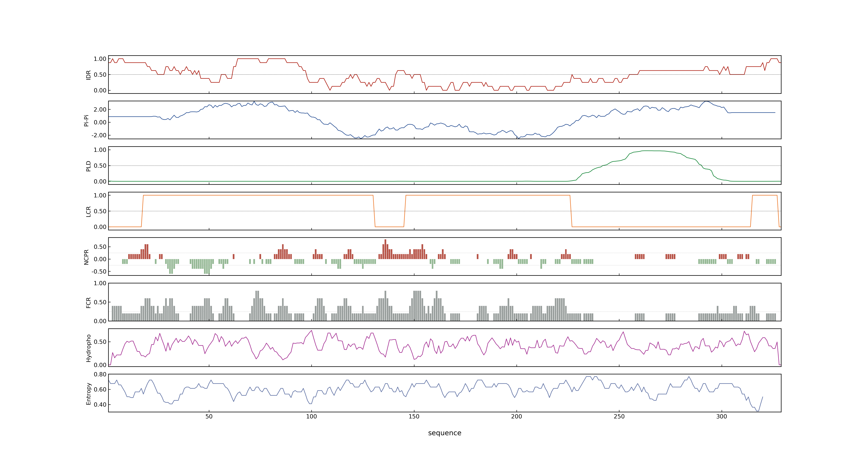The height and width of the screenshot is (463, 868).
Task: Select the FCR y-axis label
Action: tap(88, 302)
